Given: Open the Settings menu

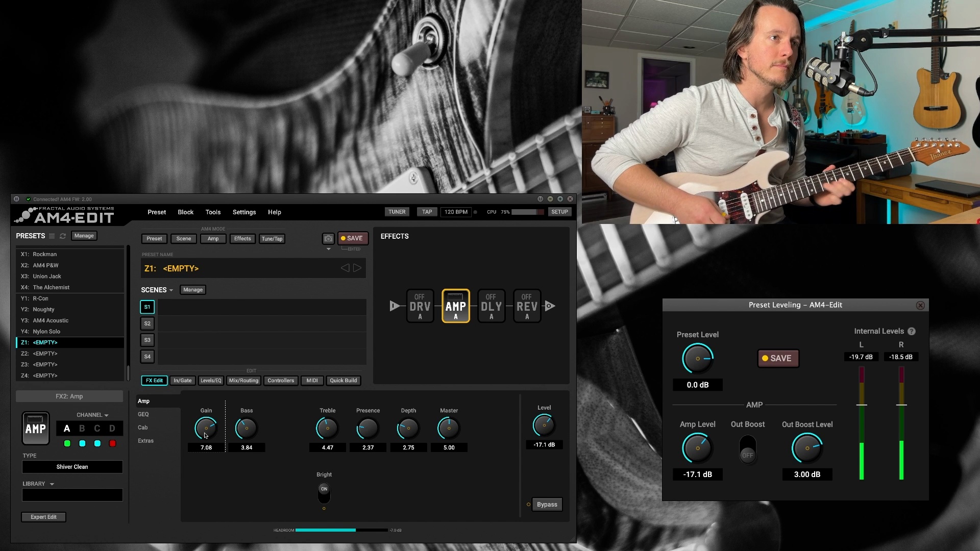Looking at the screenshot, I should (x=244, y=212).
